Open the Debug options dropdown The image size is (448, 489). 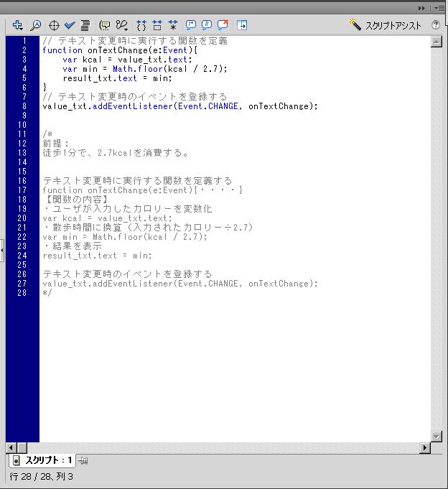click(x=122, y=25)
